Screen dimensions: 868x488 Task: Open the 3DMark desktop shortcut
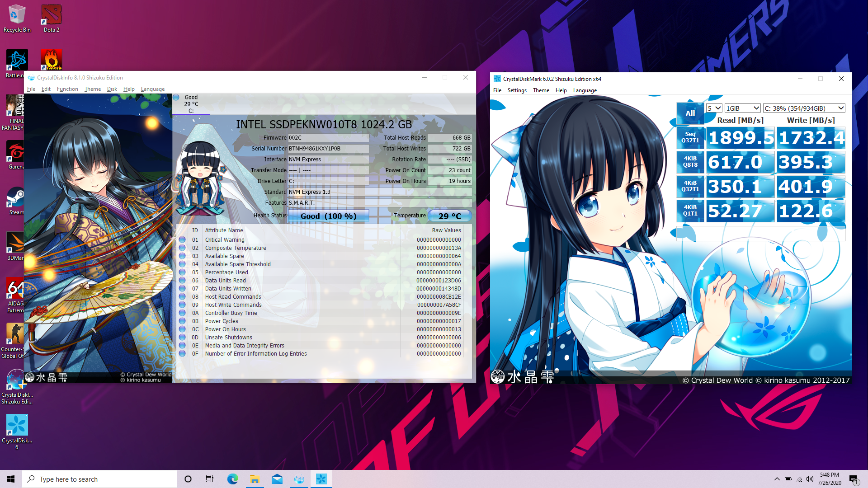coord(15,246)
